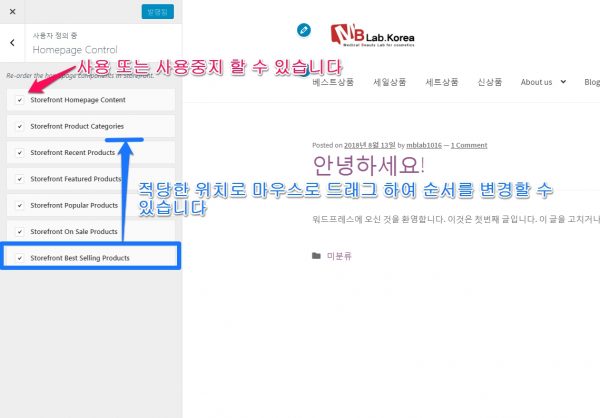
Task: Select the Storefront Popular Products row label
Action: [74, 205]
